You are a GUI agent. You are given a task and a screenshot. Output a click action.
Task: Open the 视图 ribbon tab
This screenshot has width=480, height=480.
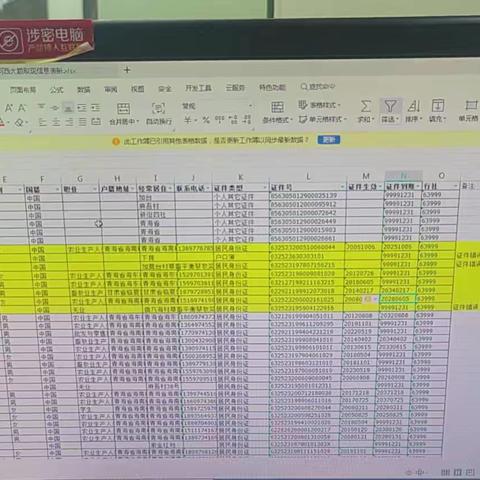tap(137, 89)
